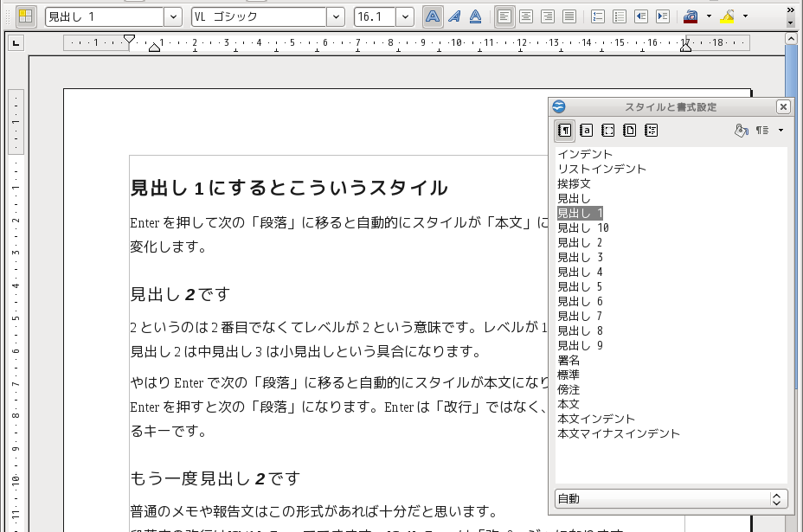Choose the 署名 style entry
The image size is (803, 532).
point(569,361)
